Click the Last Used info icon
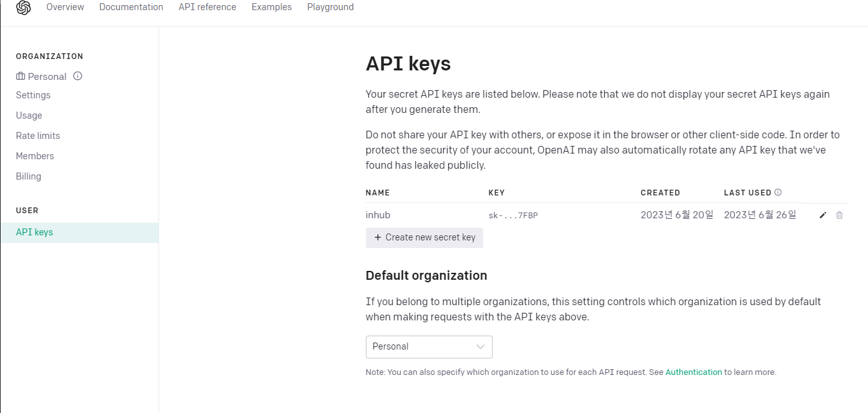The width and height of the screenshot is (868, 413). pos(778,192)
